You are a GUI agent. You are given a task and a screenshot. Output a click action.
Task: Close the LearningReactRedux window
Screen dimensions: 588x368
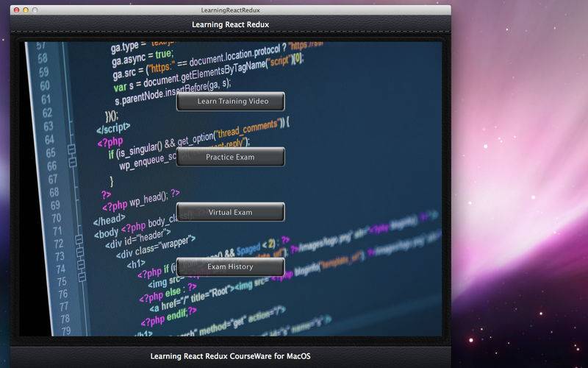click(x=16, y=10)
